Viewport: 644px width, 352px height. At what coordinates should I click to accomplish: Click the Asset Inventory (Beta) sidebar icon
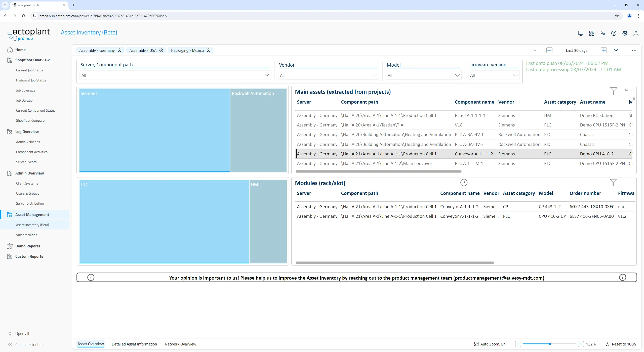pos(32,225)
